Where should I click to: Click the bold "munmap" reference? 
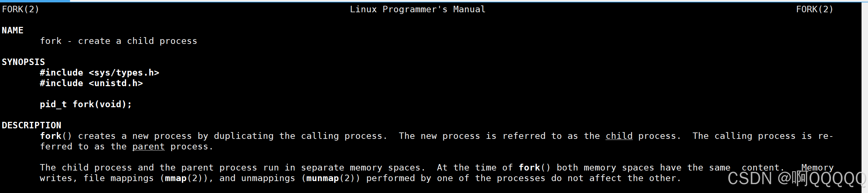(322, 178)
